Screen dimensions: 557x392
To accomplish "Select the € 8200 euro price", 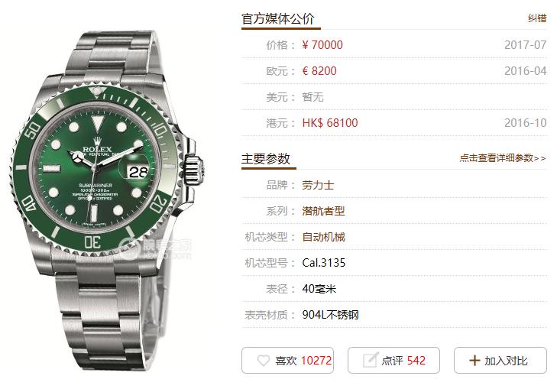I will point(319,71).
